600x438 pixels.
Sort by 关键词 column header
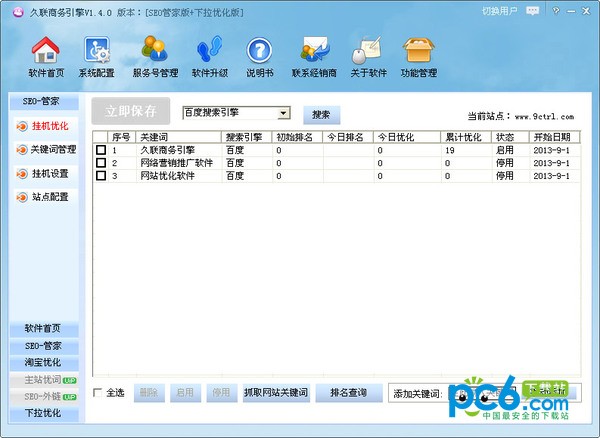(179, 137)
